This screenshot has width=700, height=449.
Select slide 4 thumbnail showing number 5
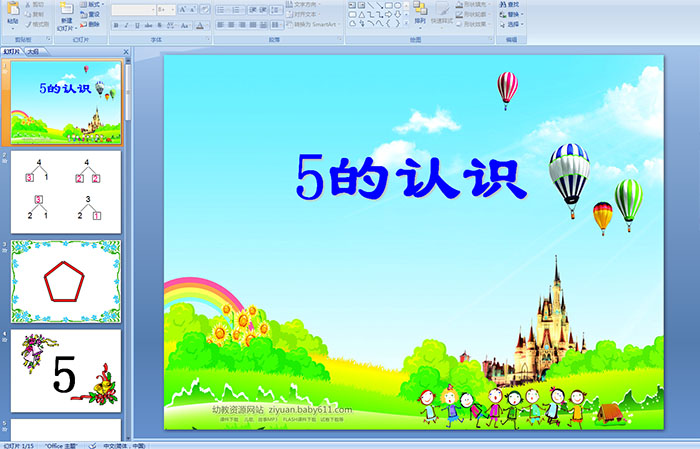tap(66, 370)
